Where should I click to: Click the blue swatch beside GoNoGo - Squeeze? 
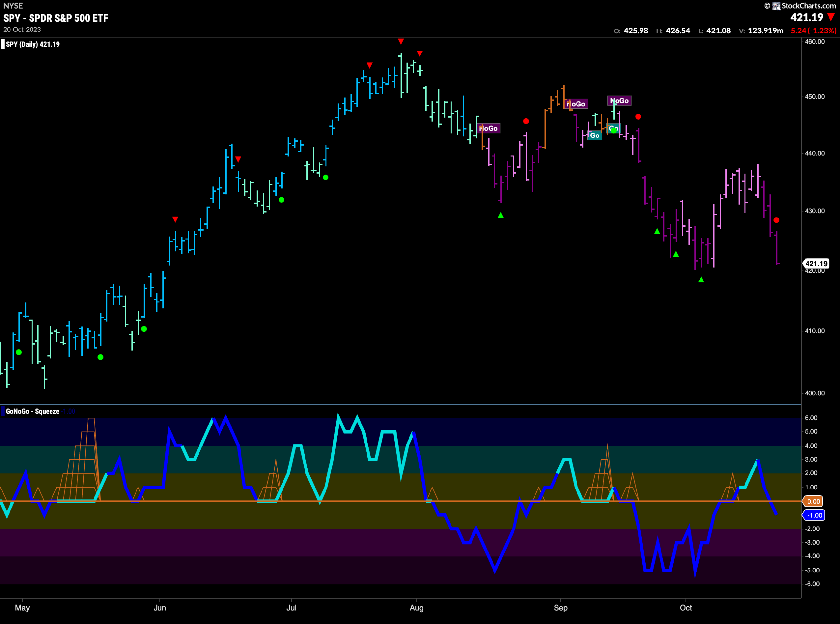tap(3, 411)
